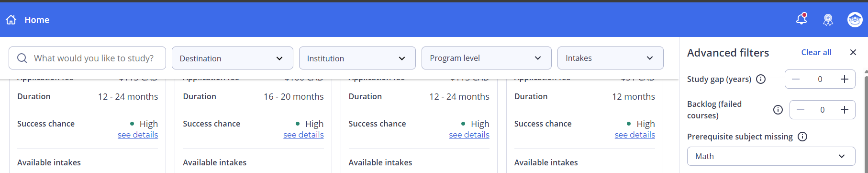
Task: Click Clear all filters link
Action: [x=816, y=52]
